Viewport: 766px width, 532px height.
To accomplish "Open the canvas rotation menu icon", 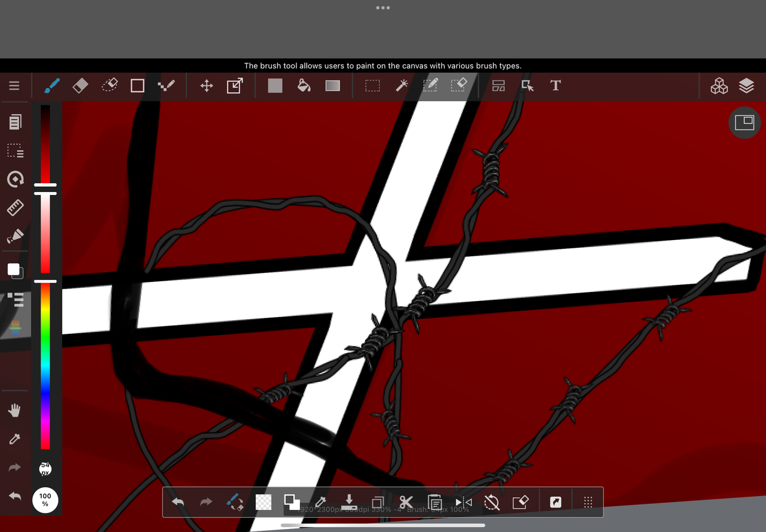I will pyautogui.click(x=15, y=179).
